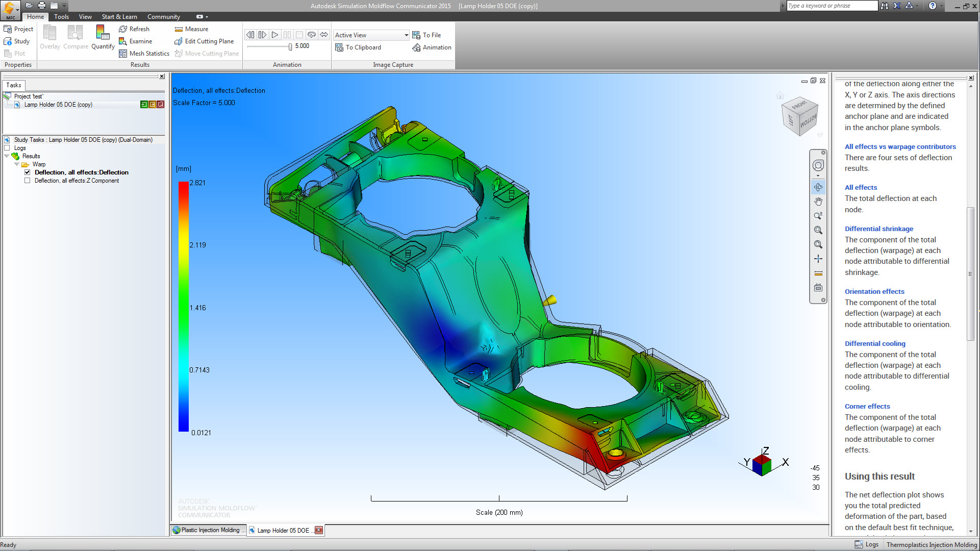Select the Center tool in navigation bar

818,259
